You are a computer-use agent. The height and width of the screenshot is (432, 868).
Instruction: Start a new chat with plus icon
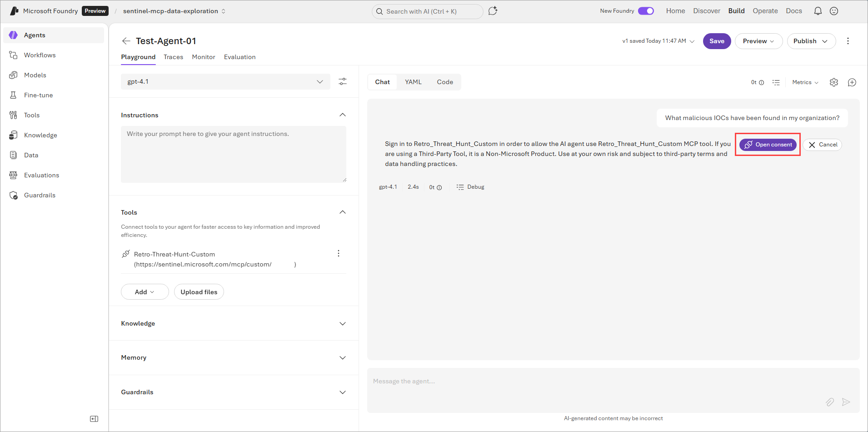click(852, 82)
